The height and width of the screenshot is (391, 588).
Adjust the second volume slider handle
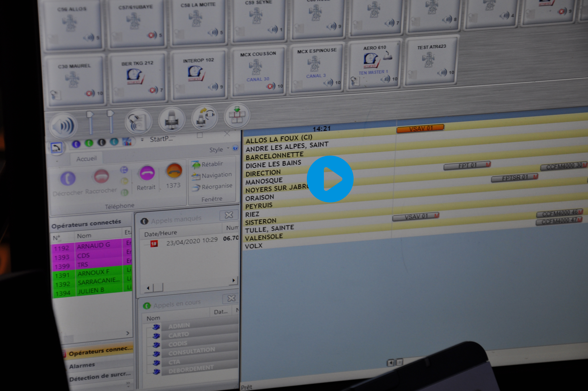(110, 114)
